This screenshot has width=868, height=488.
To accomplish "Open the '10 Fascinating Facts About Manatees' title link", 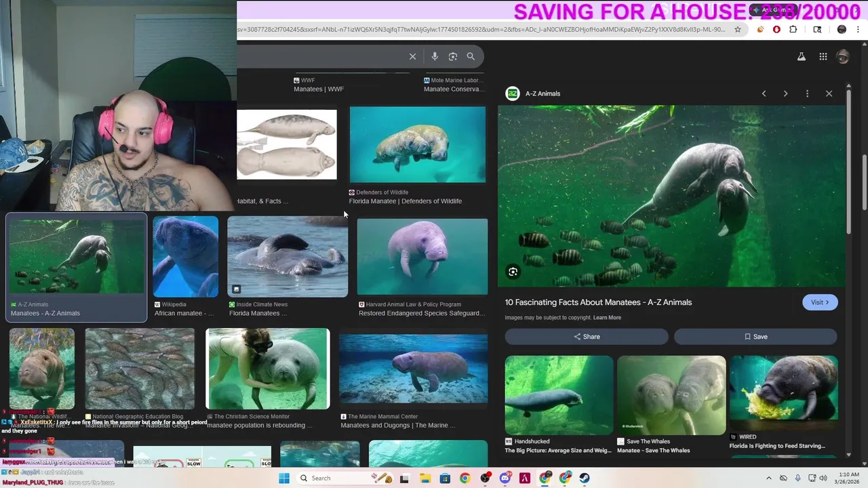I will click(x=598, y=302).
